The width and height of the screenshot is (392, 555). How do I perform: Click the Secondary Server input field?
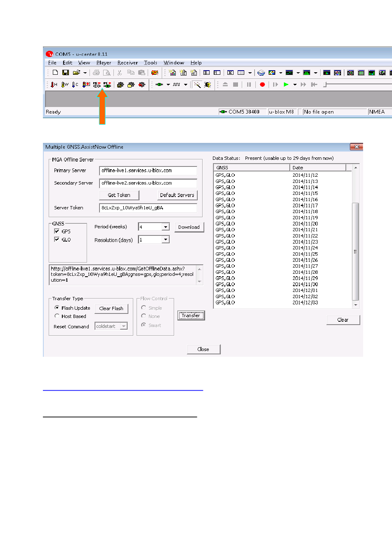pyautogui.click(x=148, y=183)
